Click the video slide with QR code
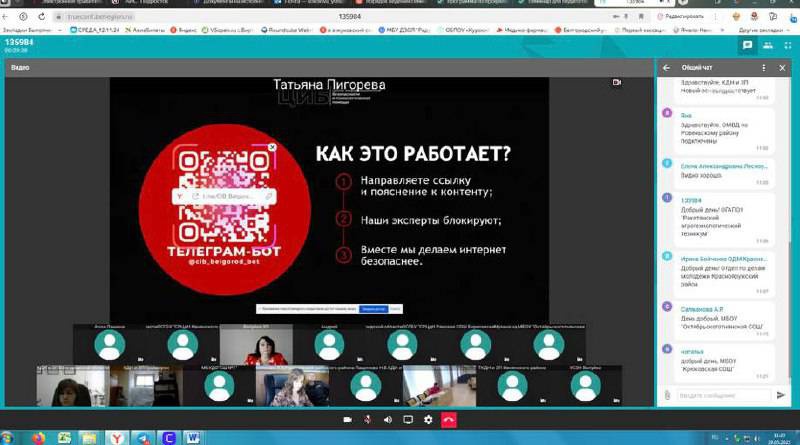 329,200
